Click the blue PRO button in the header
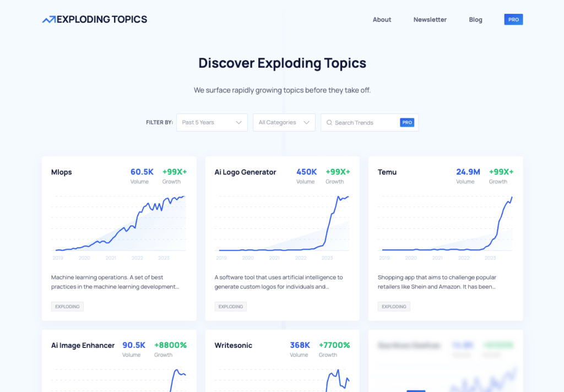The image size is (564, 392). tap(513, 19)
